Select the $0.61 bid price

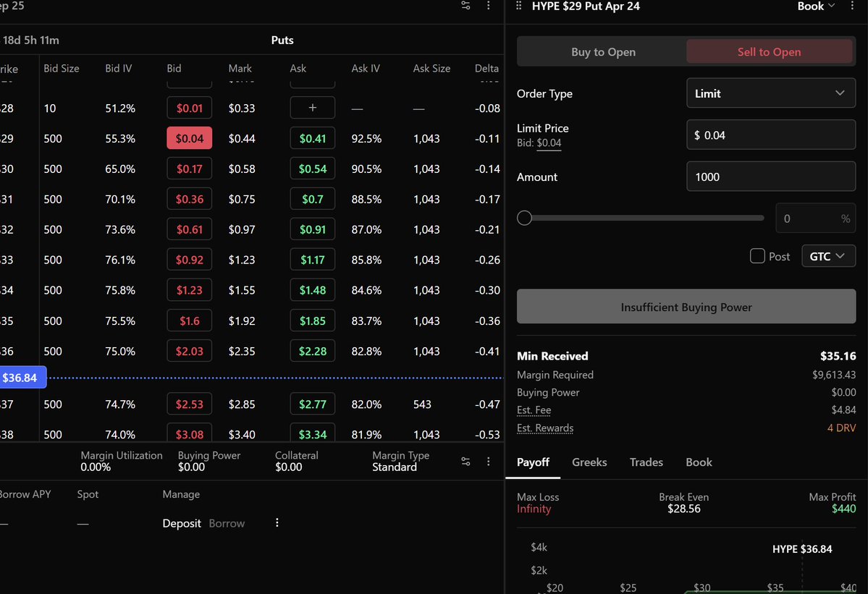click(190, 229)
